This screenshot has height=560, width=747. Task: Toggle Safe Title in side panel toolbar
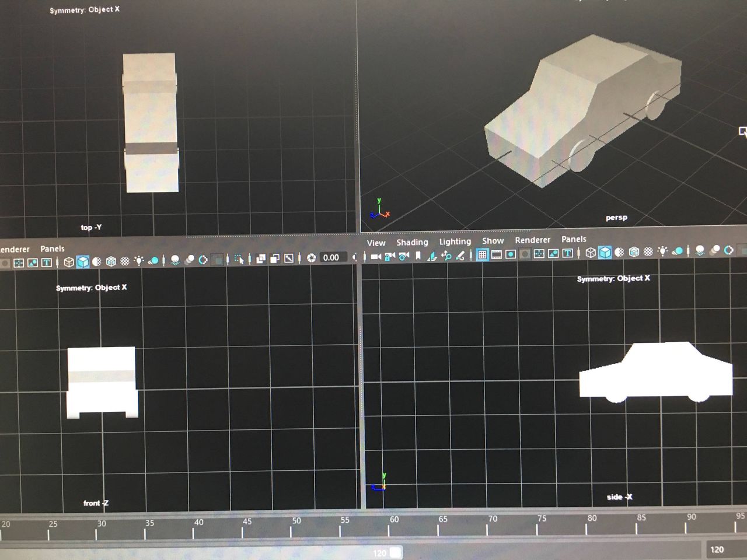[x=567, y=253]
